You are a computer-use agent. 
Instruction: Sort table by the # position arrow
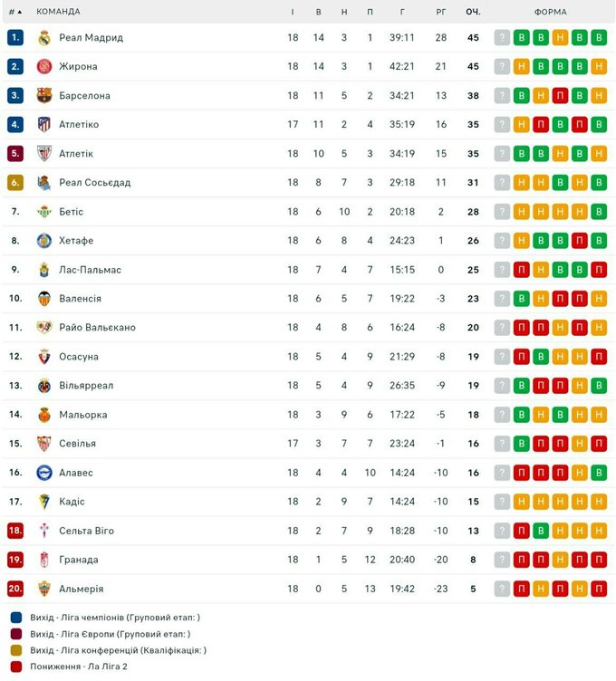tap(21, 12)
